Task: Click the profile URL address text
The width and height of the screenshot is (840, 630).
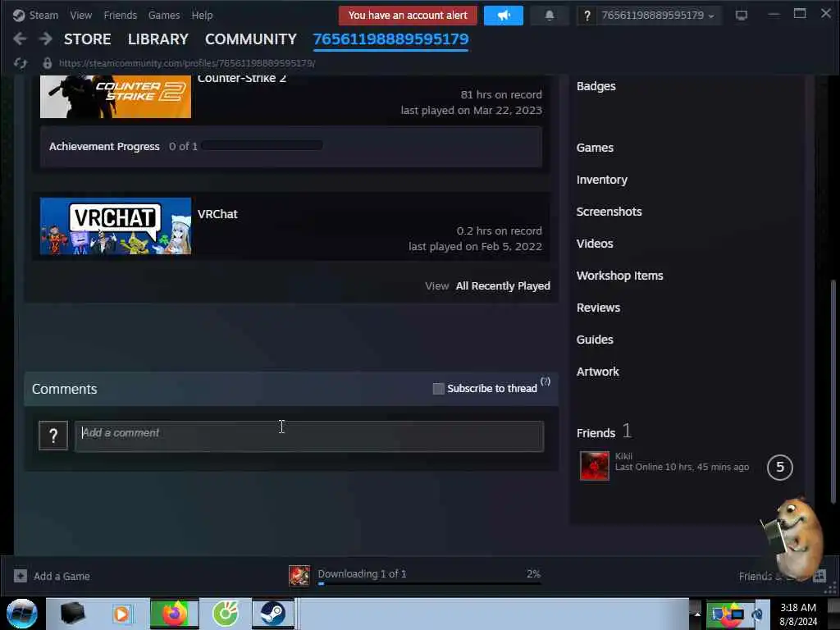Action: point(187,63)
